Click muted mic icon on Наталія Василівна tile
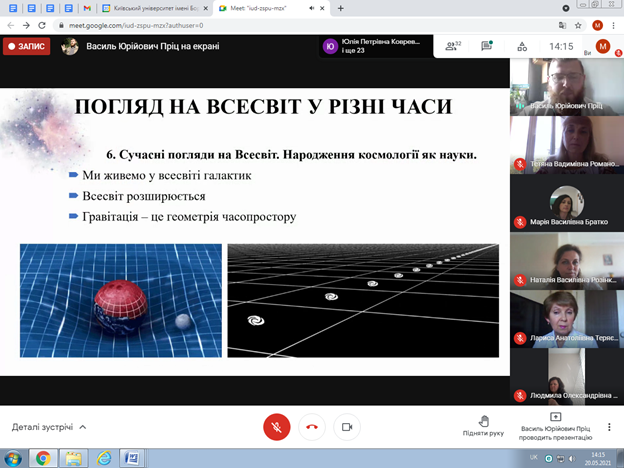Screen dimensions: 624x468 [520, 280]
